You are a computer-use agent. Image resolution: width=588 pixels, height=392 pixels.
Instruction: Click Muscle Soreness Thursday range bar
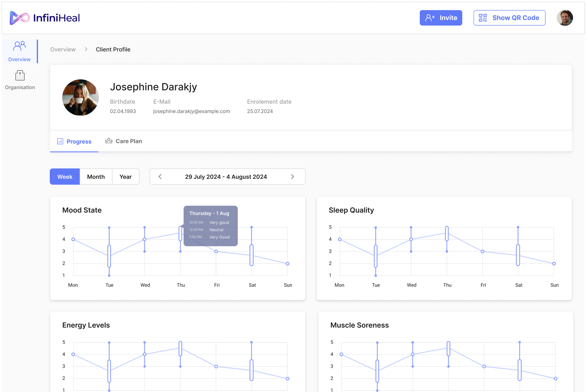click(x=449, y=349)
